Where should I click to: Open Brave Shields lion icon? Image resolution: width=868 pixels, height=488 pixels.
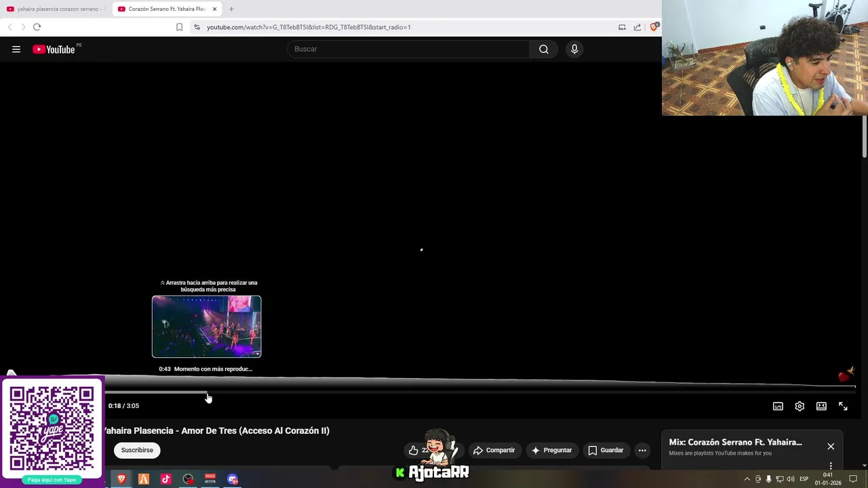(x=654, y=27)
